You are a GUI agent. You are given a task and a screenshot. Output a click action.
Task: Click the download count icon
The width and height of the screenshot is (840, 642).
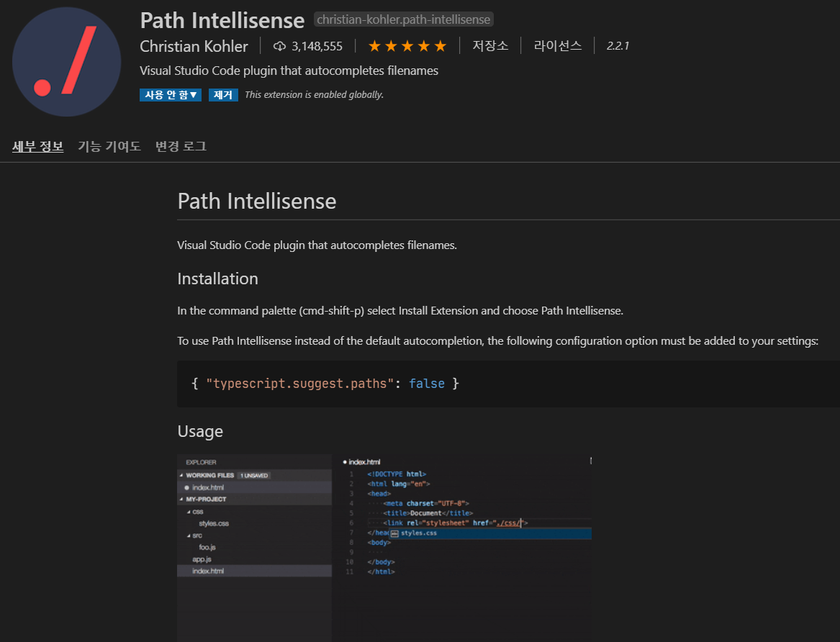[x=279, y=45]
